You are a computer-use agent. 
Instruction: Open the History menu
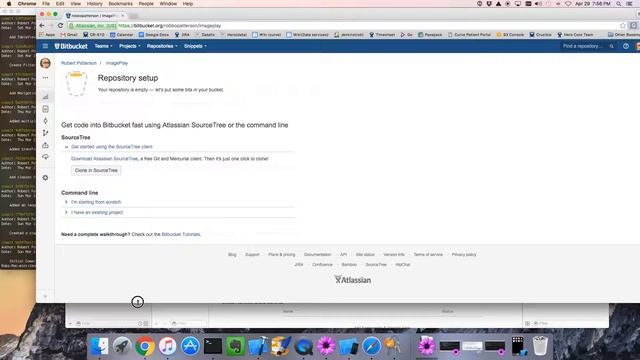(x=95, y=4)
